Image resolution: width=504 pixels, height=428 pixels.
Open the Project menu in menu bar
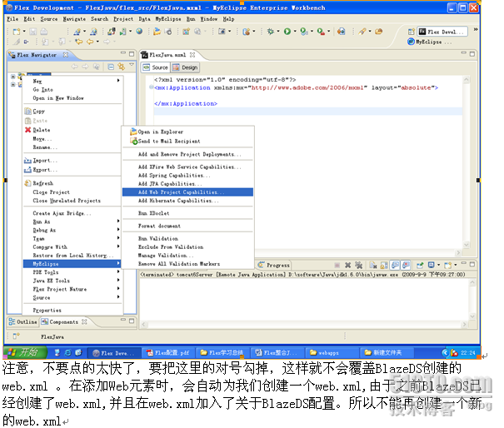(x=123, y=19)
